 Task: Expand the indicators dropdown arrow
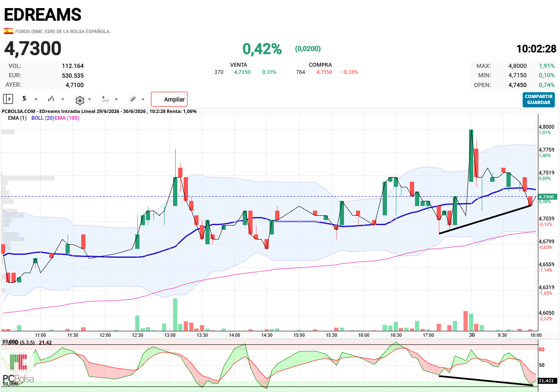[x=116, y=99]
